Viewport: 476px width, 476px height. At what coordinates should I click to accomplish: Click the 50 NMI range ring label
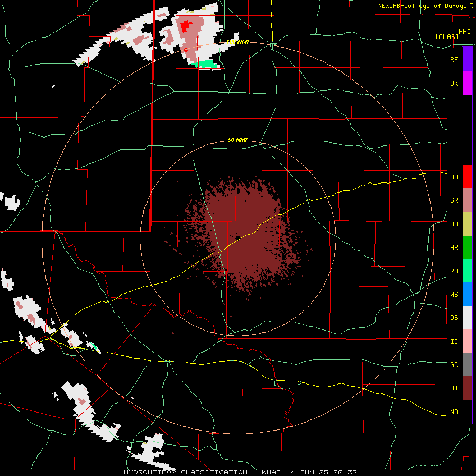[x=237, y=140]
